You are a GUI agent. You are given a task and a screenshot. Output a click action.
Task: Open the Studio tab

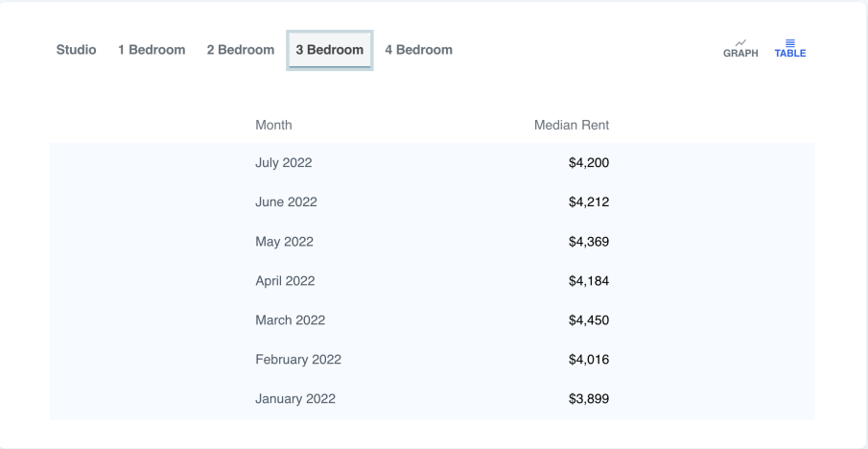pos(76,50)
